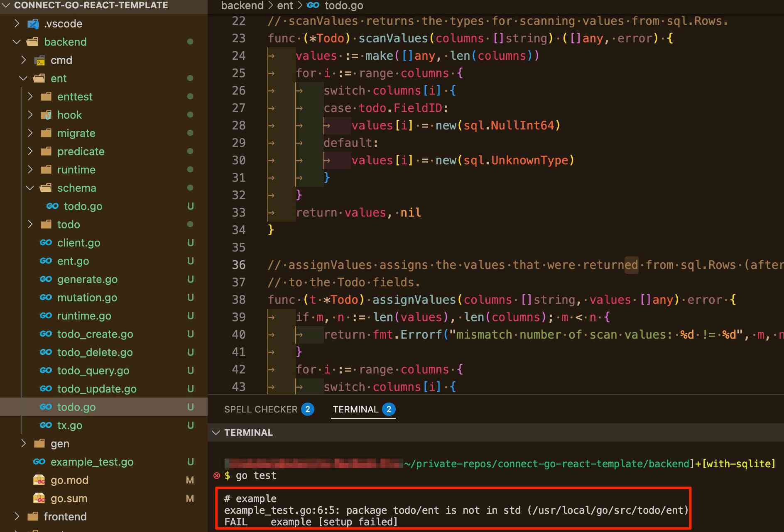
Task: Switch to the SPELL CHECKER tab
Action: coord(261,409)
